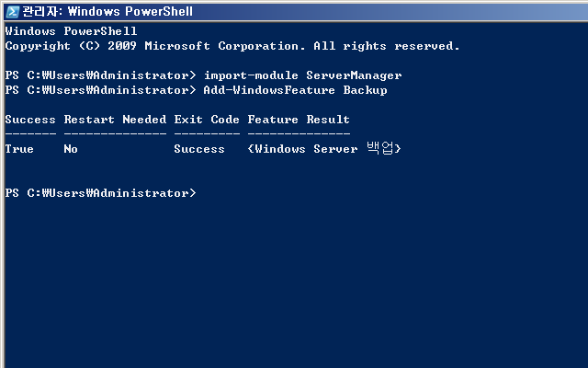Click the 'Success' value under Exit Code
The image size is (588, 368).
(199, 149)
